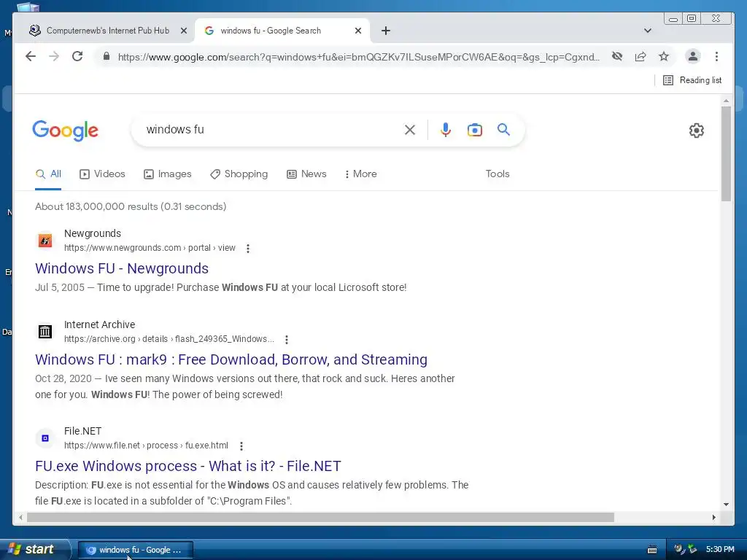This screenshot has width=747, height=560.
Task: Open the Windows Start menu
Action: 34,549
